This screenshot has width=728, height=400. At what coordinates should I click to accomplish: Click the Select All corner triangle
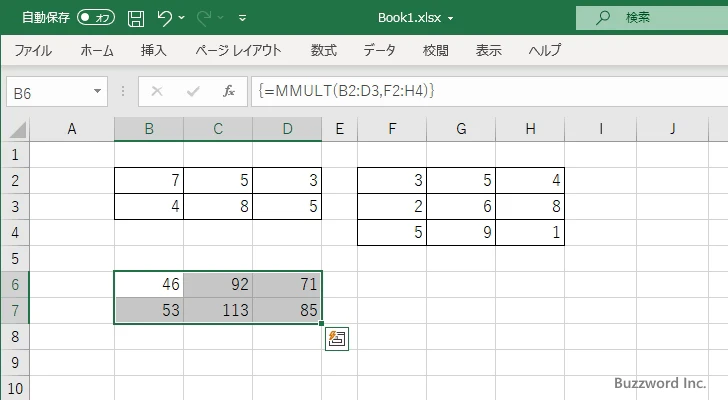(x=18, y=129)
